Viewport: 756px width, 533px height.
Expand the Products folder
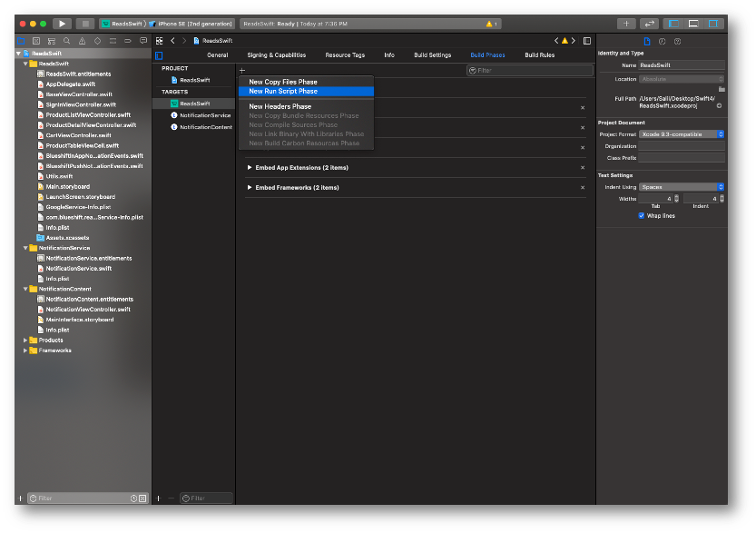[x=25, y=341]
